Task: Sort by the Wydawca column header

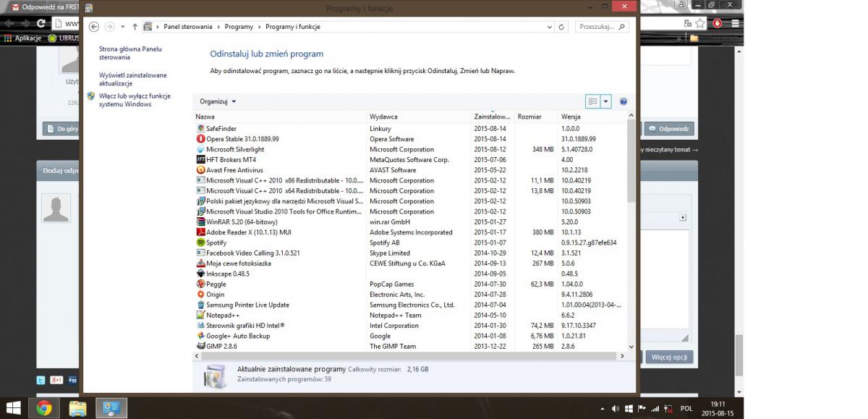Action: (420, 117)
